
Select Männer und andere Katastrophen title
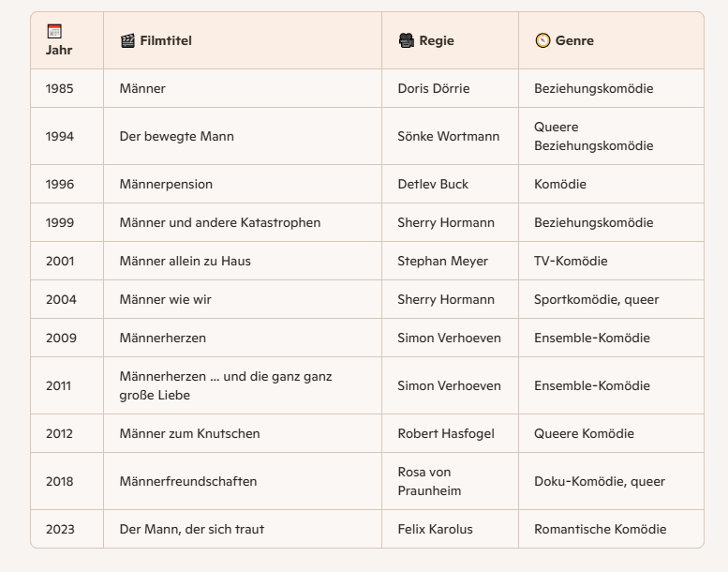coord(219,222)
